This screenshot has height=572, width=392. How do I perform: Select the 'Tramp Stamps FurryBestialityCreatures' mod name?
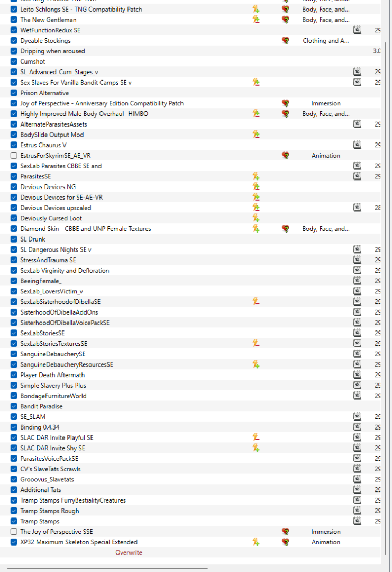tap(73, 500)
